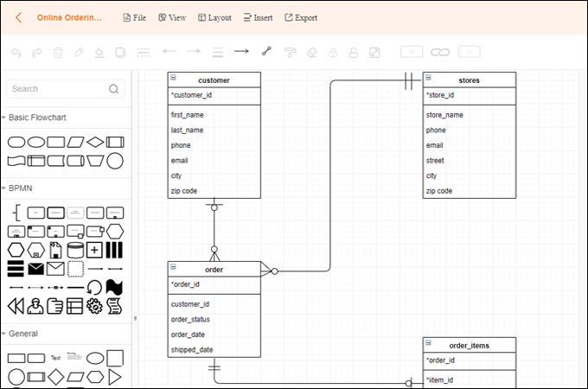
Task: Open the Layout menu
Action: [x=214, y=17]
